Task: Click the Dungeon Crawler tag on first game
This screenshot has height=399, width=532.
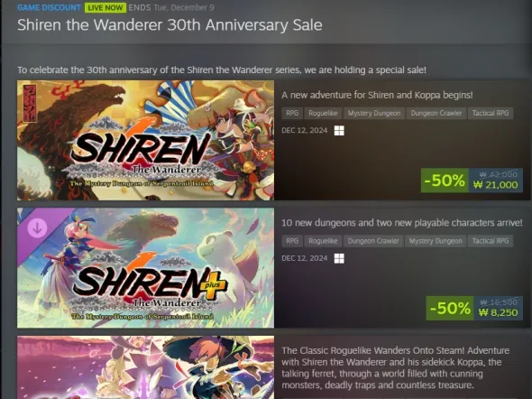Action: pyautogui.click(x=436, y=113)
